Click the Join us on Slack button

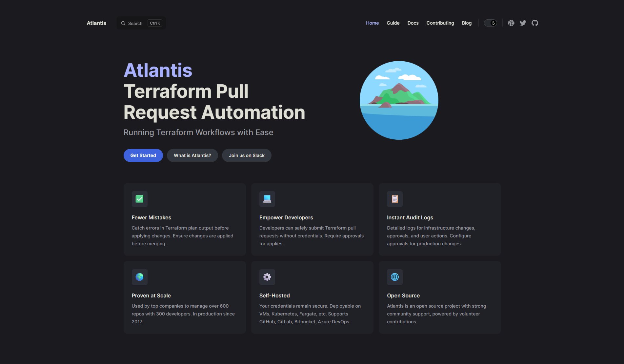click(x=247, y=155)
